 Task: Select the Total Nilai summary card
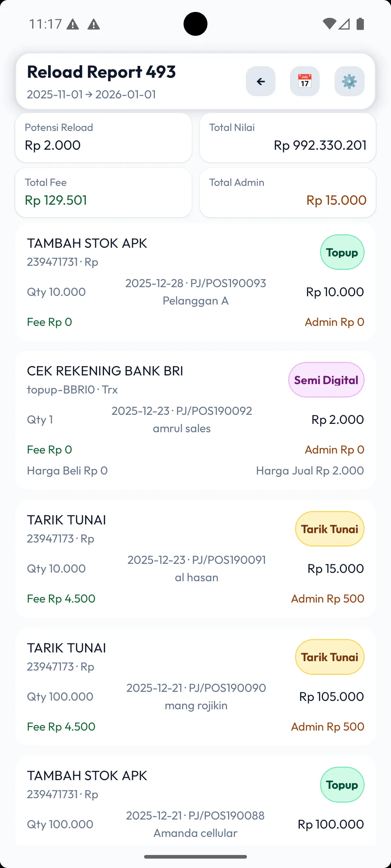tap(287, 137)
